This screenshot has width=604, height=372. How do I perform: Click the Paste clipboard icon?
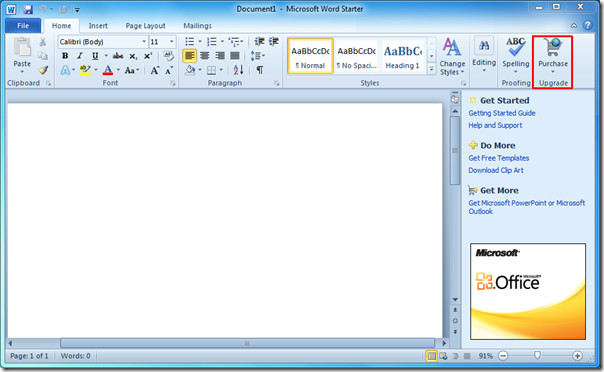[22, 47]
